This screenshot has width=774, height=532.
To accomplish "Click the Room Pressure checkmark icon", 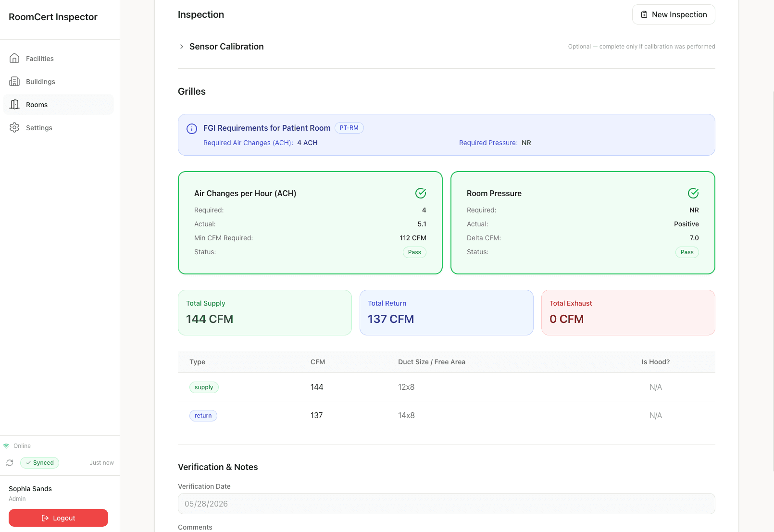I will tap(693, 193).
